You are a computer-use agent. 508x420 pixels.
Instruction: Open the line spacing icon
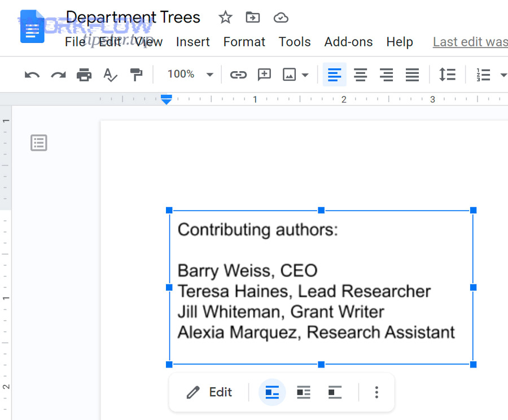pos(448,75)
